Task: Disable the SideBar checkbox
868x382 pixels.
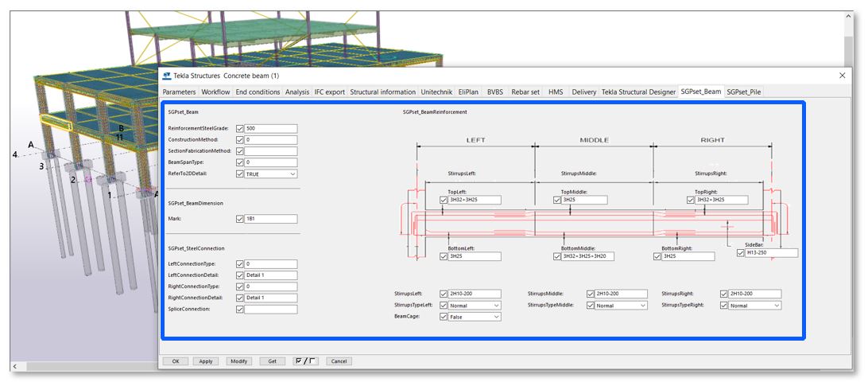Action: [742, 252]
